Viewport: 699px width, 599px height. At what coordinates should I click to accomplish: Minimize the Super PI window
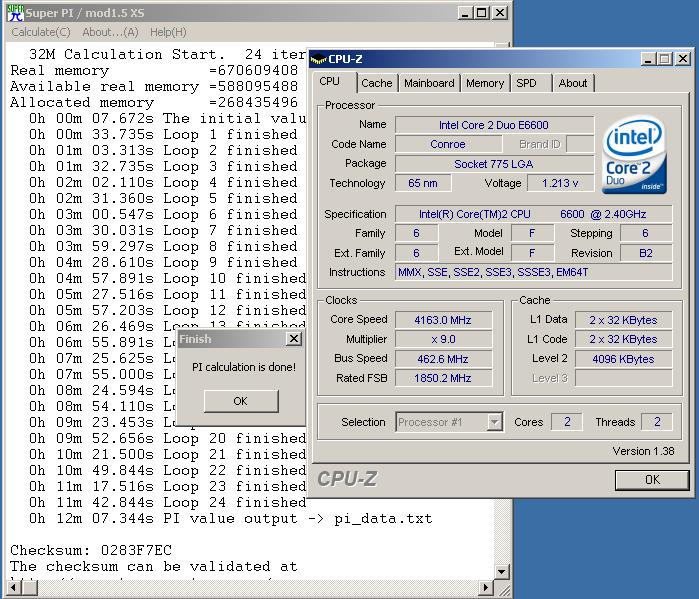point(465,13)
